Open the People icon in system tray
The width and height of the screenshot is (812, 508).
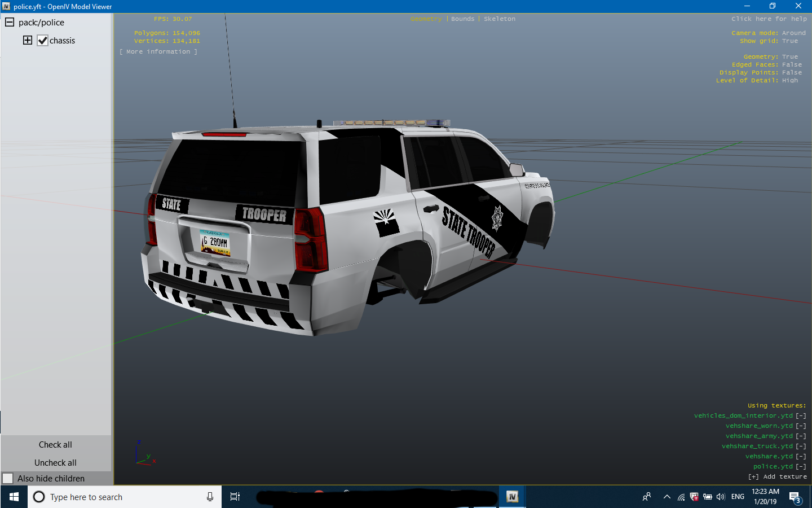pos(647,497)
